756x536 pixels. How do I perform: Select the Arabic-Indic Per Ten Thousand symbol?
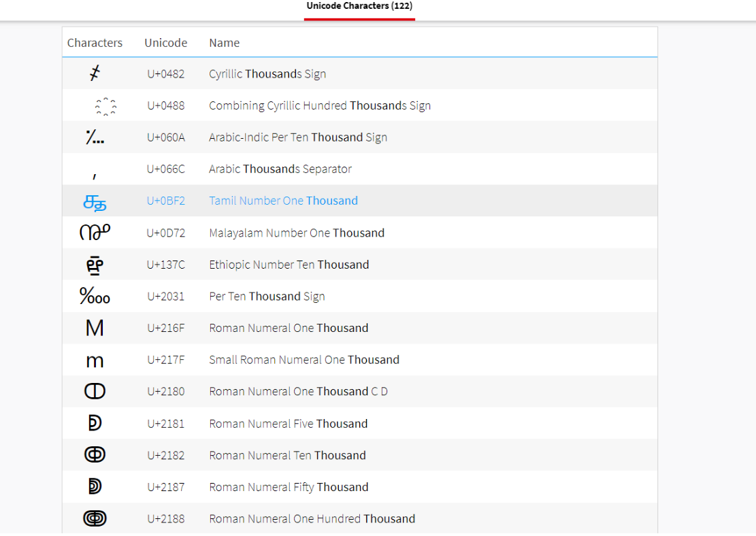(95, 138)
